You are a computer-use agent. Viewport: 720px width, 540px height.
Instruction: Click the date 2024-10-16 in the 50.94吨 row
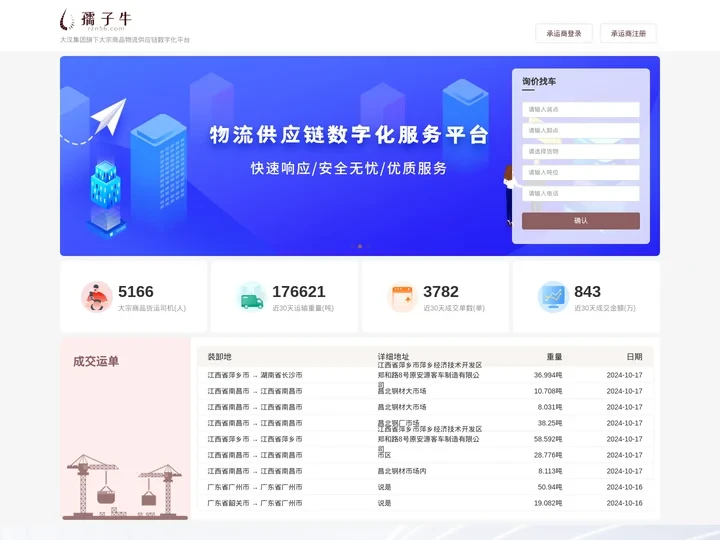coord(624,487)
